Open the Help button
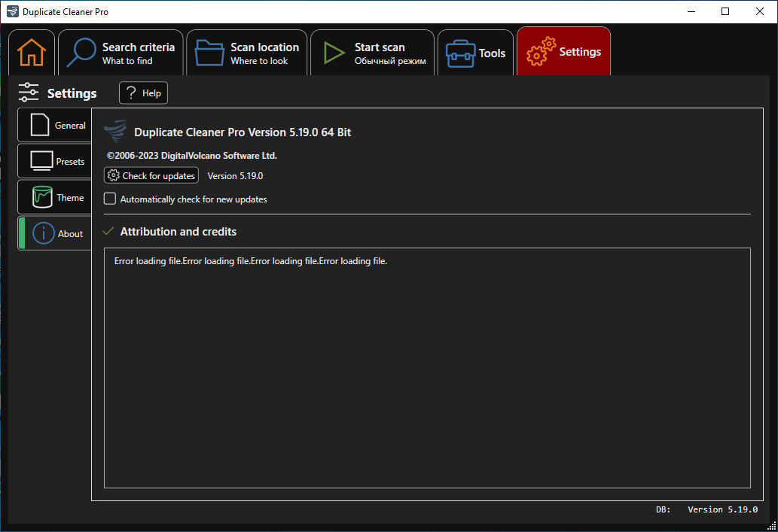 (143, 93)
